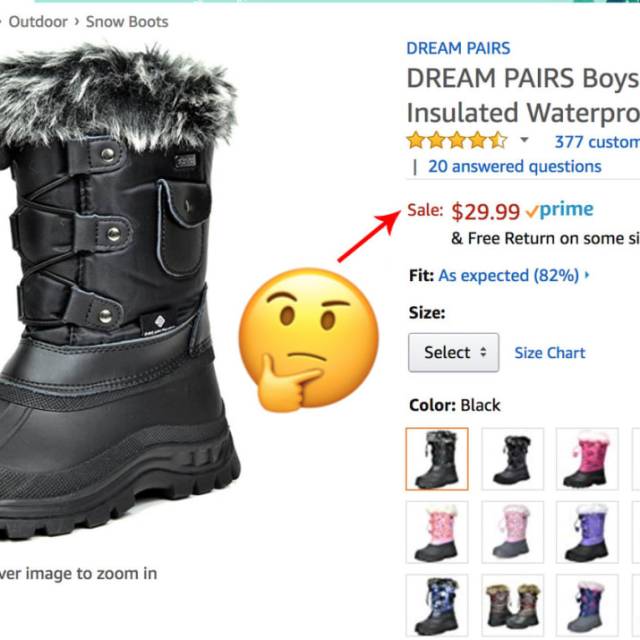640x640 pixels.
Task: Select the black boot with gray fur swatch
Action: tap(436, 459)
